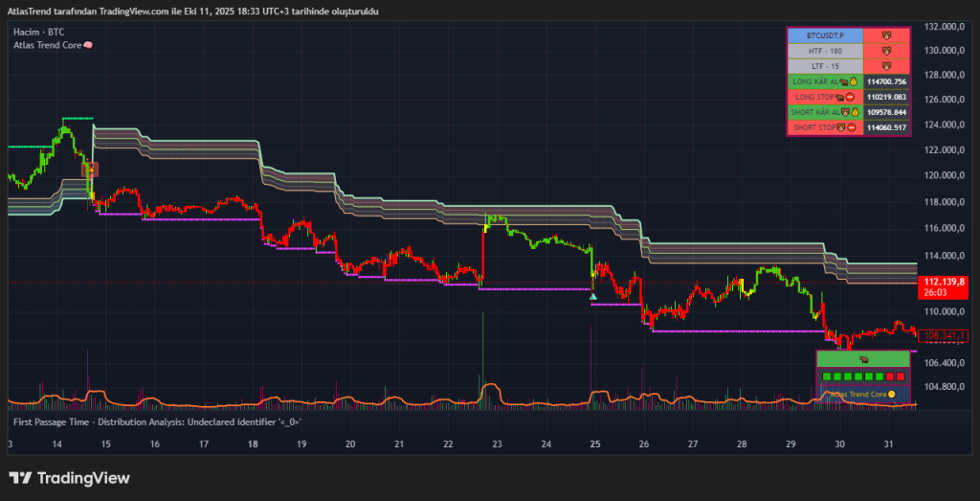
Task: Select the LONG STOP label cell
Action: tap(824, 97)
